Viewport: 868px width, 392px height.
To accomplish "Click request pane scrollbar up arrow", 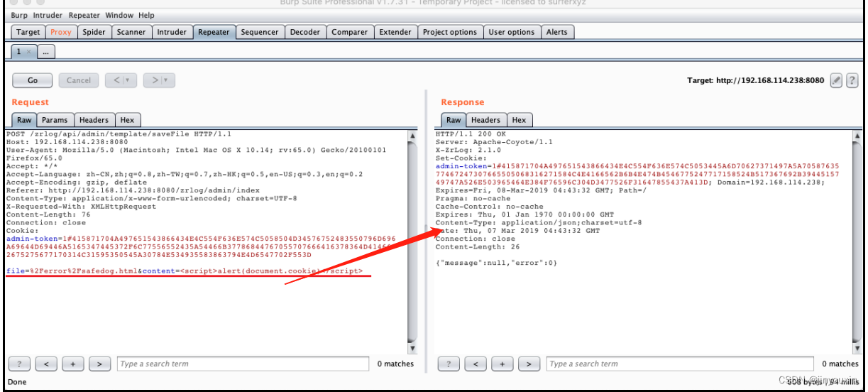I will tap(412, 136).
